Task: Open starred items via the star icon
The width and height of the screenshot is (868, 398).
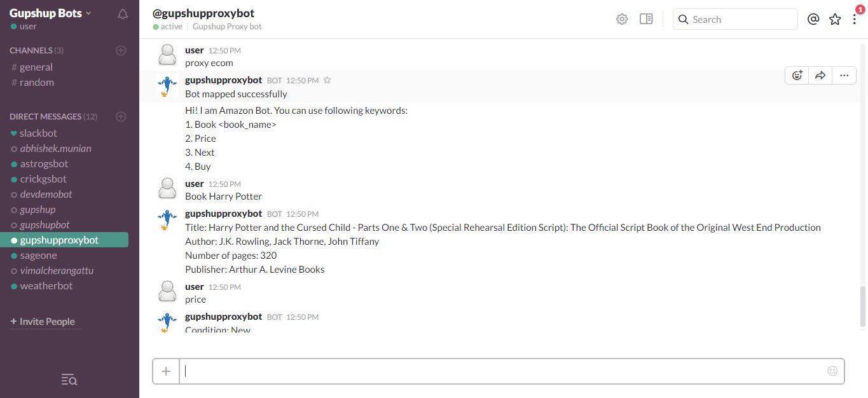Action: 835,19
